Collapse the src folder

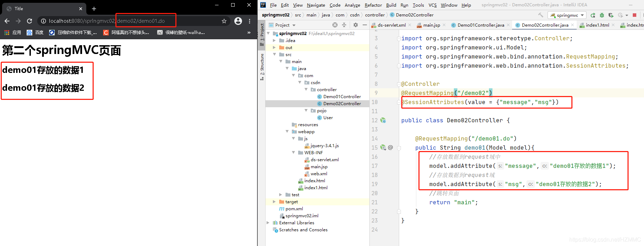(274, 55)
